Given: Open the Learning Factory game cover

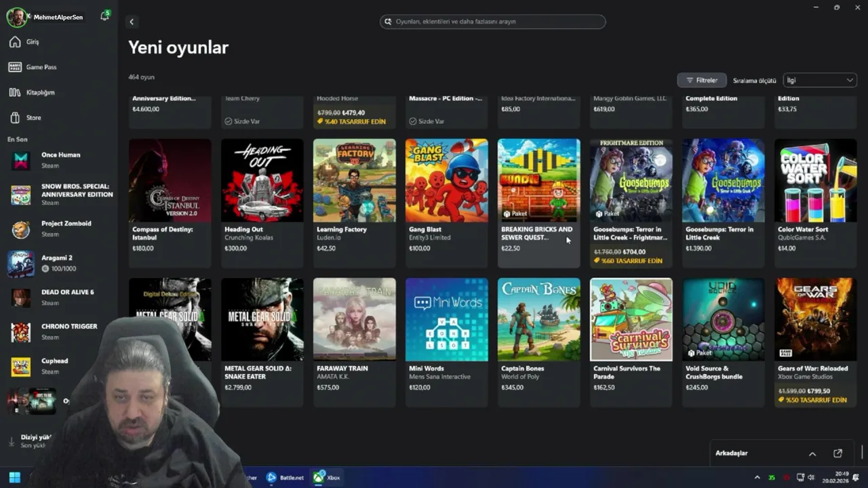Looking at the screenshot, I should [354, 180].
